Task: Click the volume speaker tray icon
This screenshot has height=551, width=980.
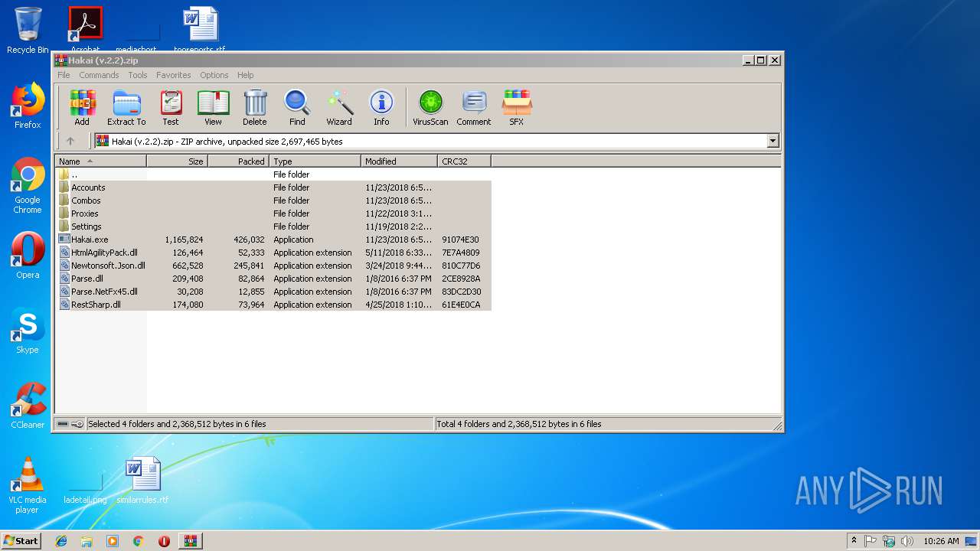Action: click(907, 541)
